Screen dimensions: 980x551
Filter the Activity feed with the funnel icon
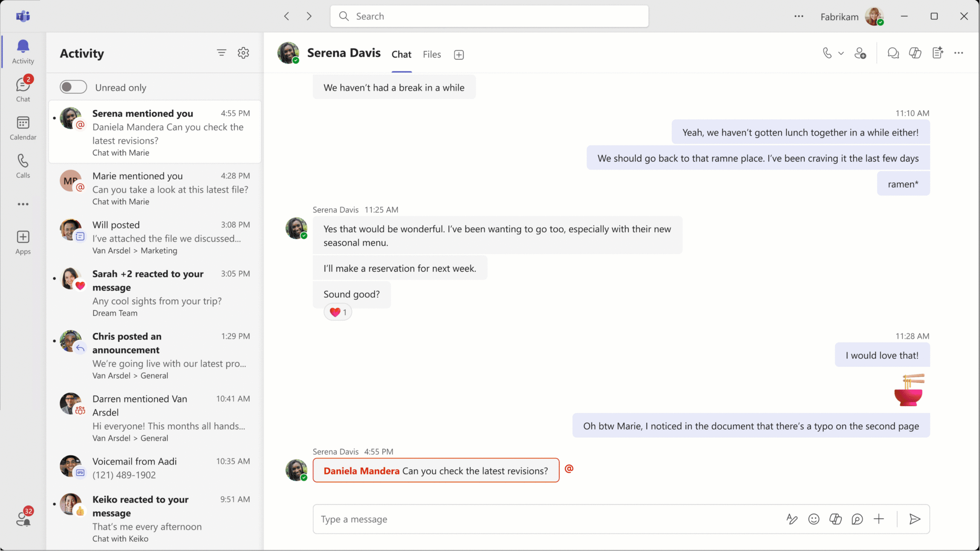pos(222,53)
